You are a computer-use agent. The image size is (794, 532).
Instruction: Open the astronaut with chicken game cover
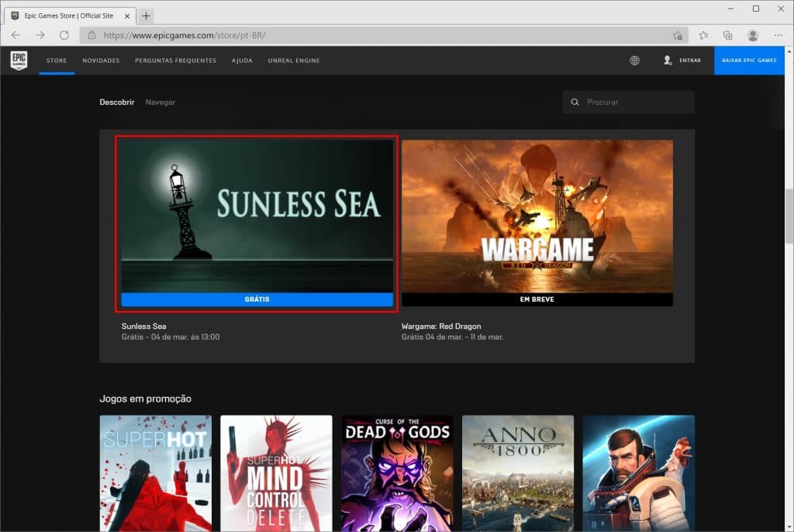[x=639, y=473]
